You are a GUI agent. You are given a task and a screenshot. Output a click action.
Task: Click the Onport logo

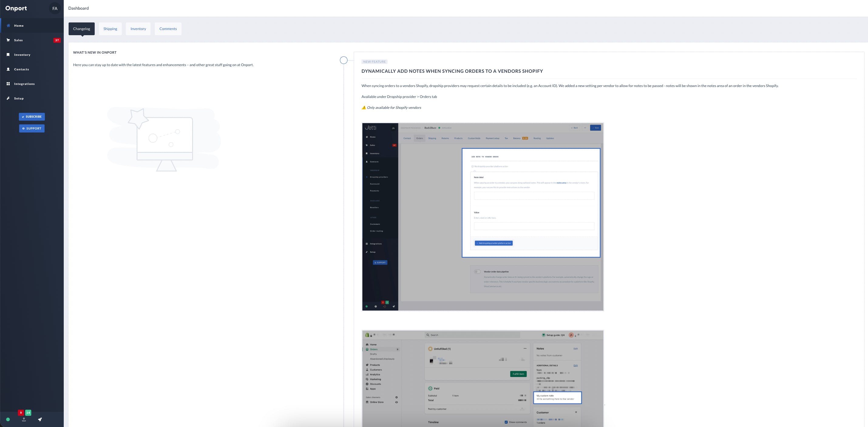click(16, 8)
